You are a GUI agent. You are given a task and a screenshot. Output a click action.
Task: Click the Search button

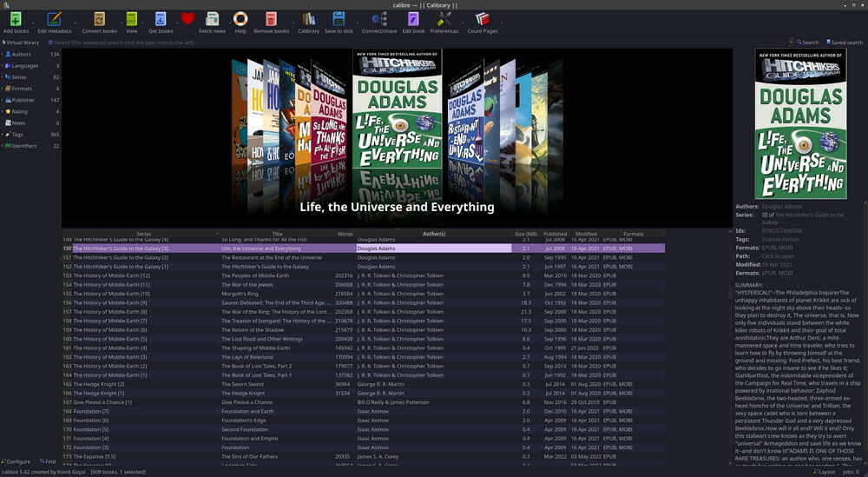coord(807,43)
